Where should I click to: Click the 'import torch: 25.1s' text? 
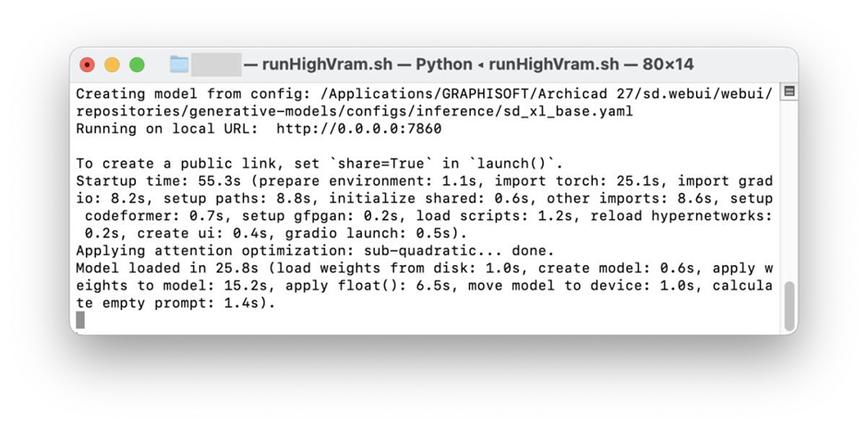577,181
